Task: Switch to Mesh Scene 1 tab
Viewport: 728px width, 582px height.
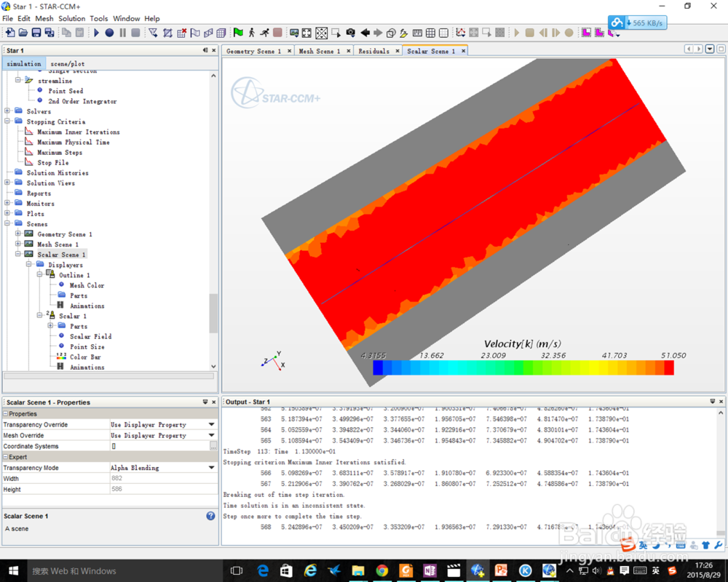Action: [x=320, y=51]
